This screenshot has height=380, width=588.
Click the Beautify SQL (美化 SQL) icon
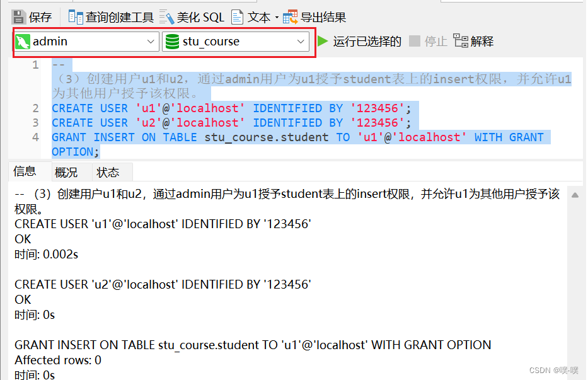[166, 16]
